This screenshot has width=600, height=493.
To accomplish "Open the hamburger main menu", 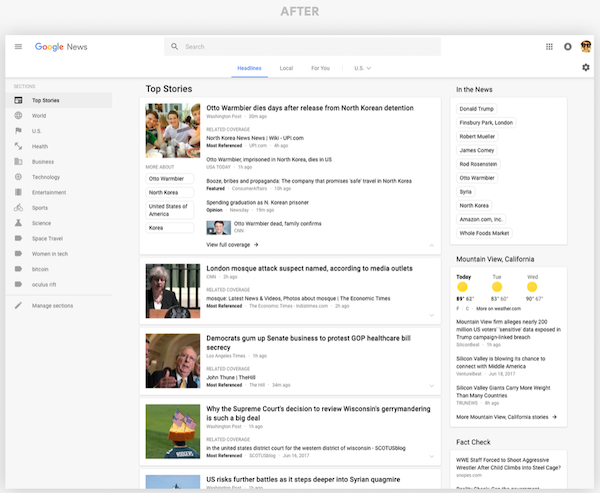I will (18, 47).
